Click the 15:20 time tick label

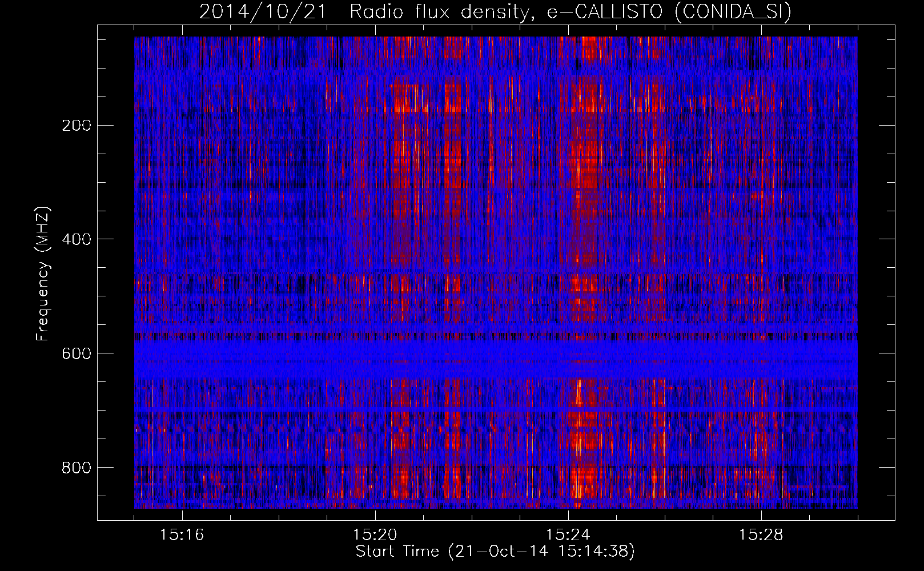tap(375, 535)
